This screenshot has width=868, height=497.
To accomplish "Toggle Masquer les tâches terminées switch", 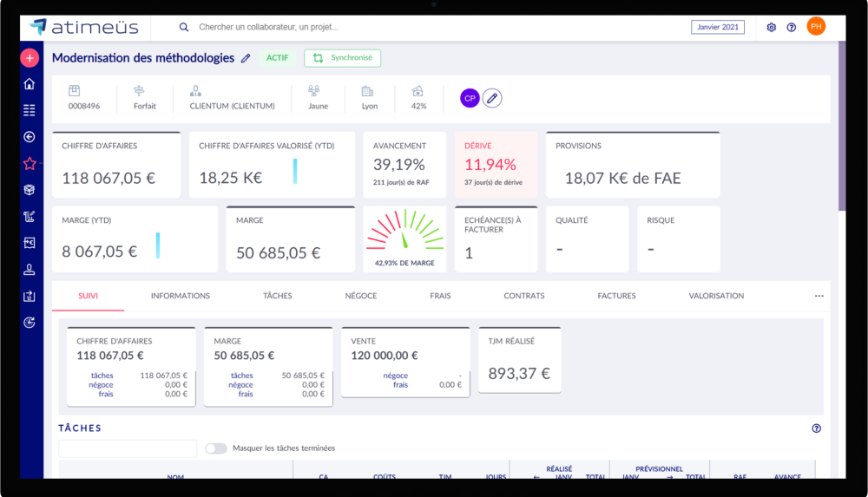I will 216,448.
